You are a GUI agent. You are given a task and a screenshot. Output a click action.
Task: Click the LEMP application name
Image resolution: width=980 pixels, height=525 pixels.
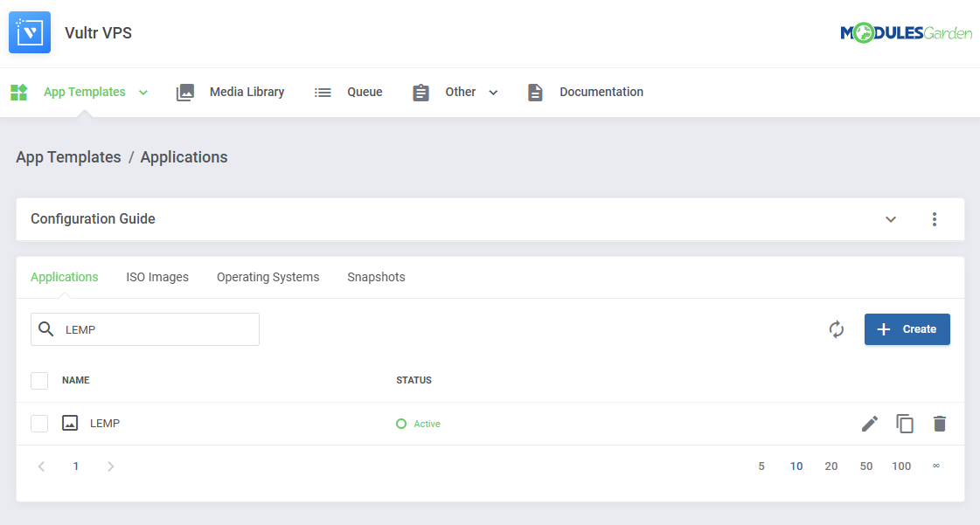(x=105, y=424)
